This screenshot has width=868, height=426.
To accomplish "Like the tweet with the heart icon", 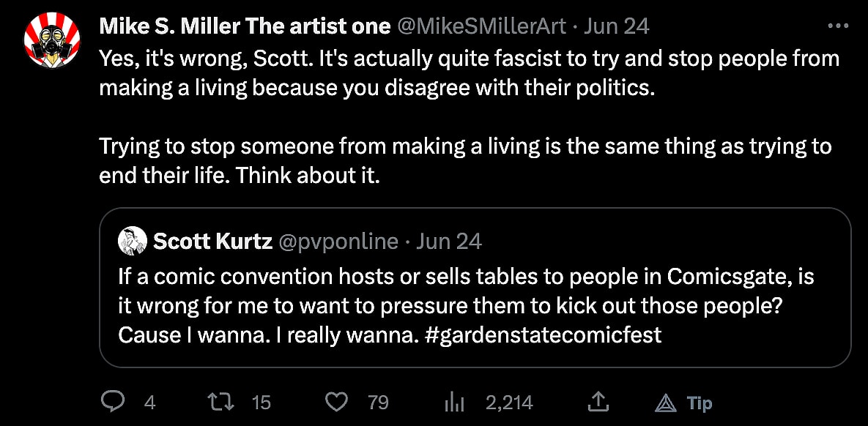I will point(336,402).
